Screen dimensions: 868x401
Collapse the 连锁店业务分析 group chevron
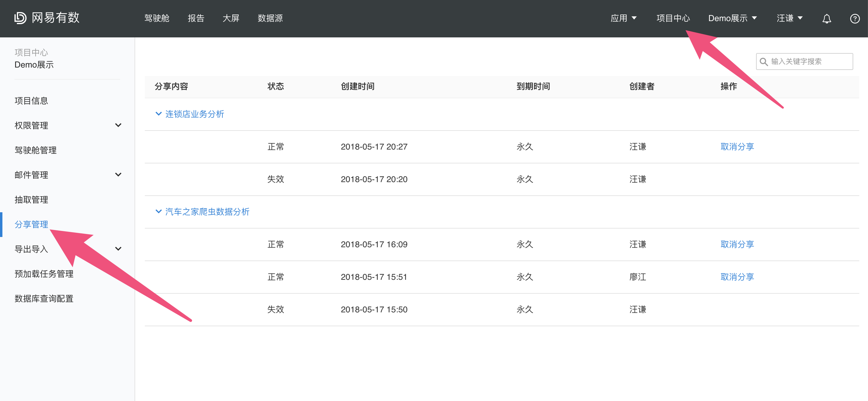158,114
